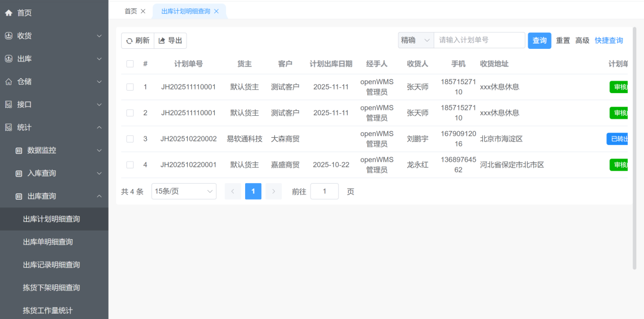Check the row 1 checkbox
Viewport: 644px width, 319px height.
pos(130,87)
